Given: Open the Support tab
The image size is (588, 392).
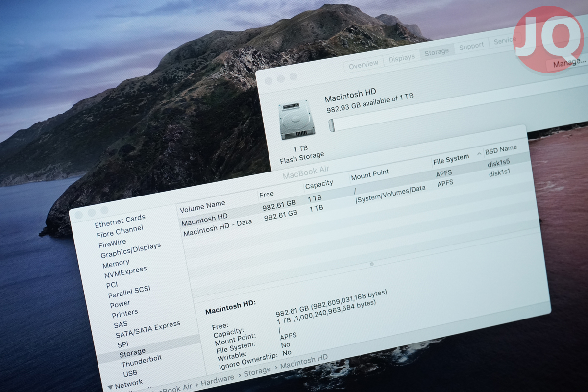Looking at the screenshot, I should 471,47.
